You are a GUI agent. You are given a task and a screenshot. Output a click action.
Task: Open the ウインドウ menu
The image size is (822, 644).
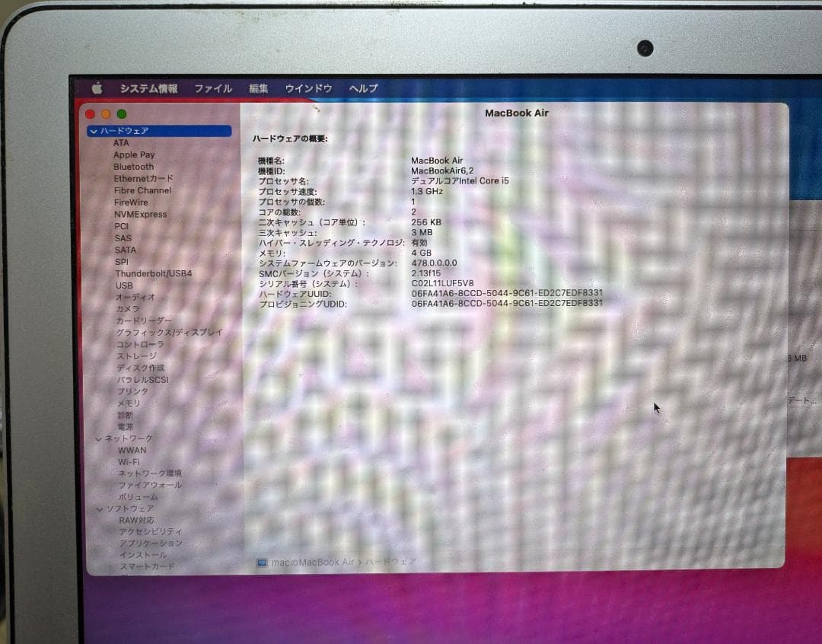click(309, 88)
